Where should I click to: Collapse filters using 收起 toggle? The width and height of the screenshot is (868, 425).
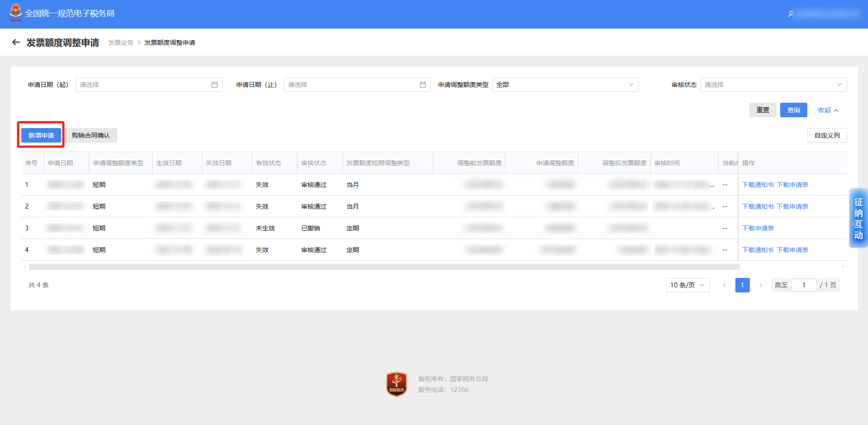click(828, 110)
